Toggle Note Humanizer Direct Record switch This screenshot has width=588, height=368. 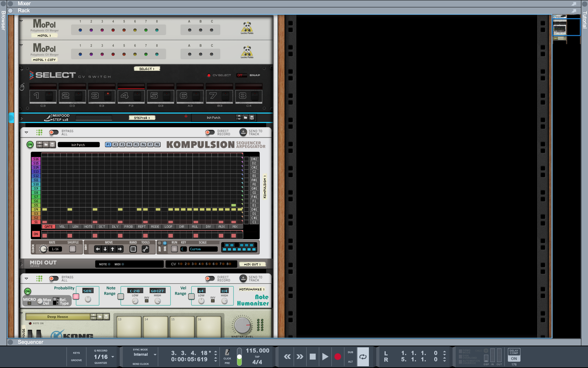(210, 278)
